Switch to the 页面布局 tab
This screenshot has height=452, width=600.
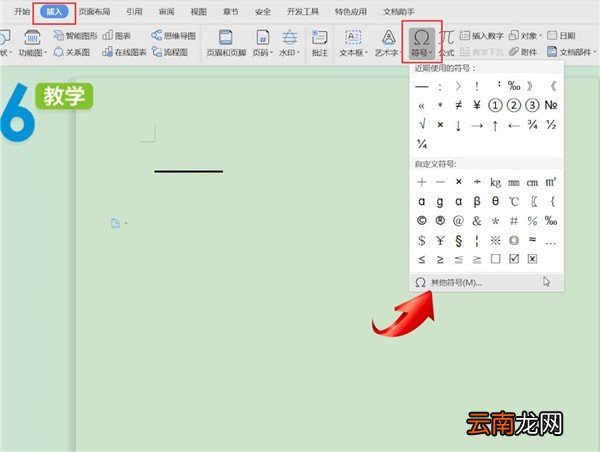click(95, 11)
